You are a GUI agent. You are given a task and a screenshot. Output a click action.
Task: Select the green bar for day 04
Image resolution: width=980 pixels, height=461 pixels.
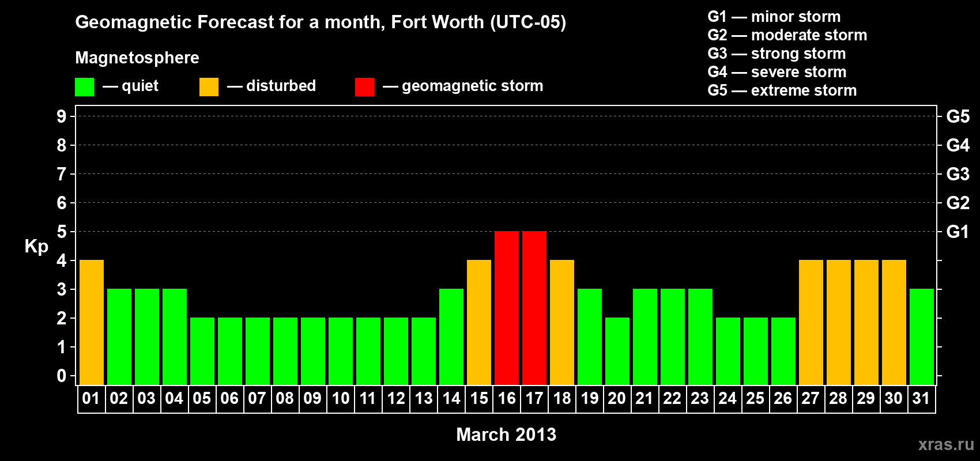coord(175,337)
